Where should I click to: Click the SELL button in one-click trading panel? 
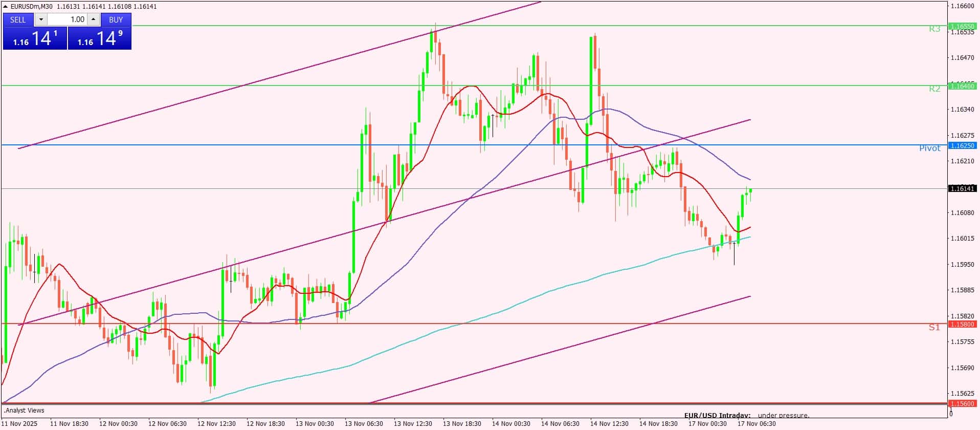[18, 19]
